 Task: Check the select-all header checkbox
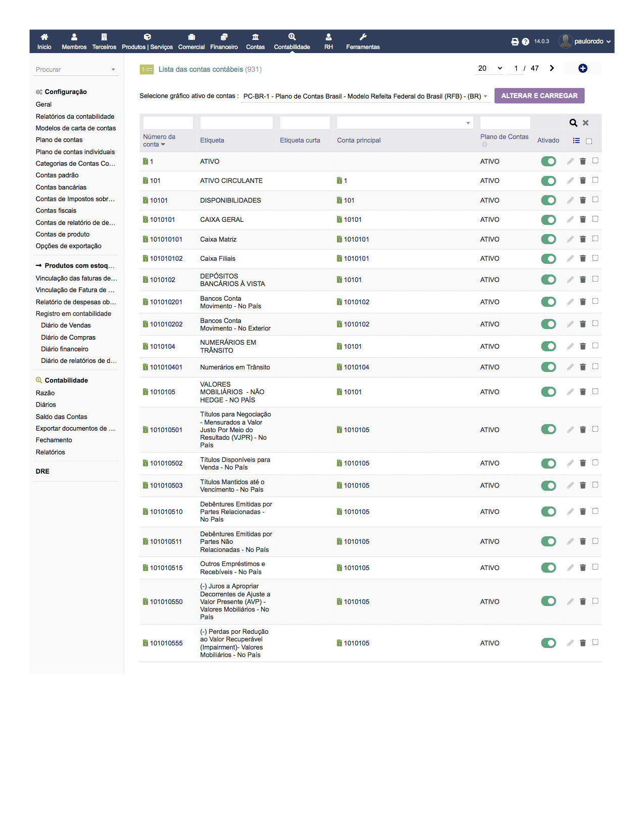(x=588, y=141)
